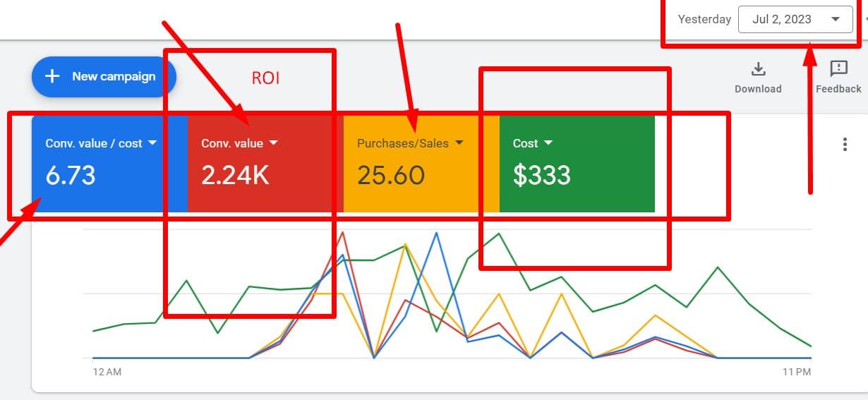Expand the Conv. value / cost metric dropdown

152,143
